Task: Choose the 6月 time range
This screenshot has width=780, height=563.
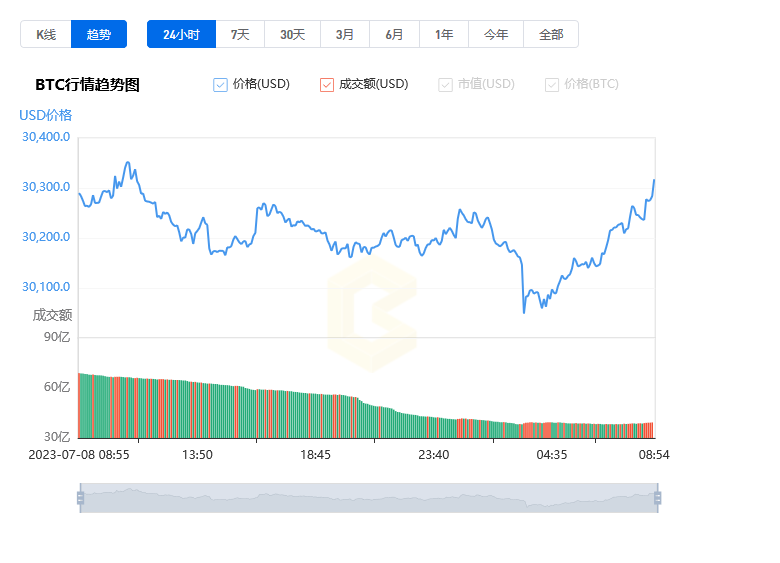Action: pos(394,34)
